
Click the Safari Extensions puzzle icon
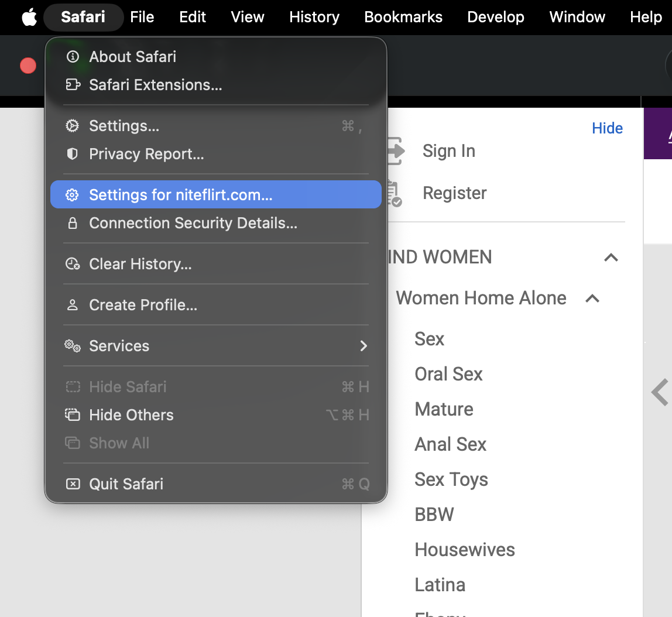pyautogui.click(x=73, y=85)
